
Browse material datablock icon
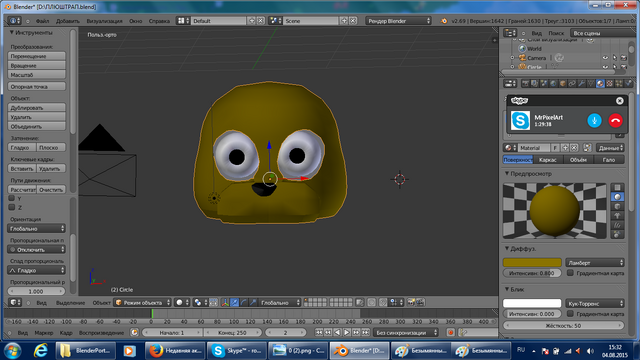click(x=510, y=148)
